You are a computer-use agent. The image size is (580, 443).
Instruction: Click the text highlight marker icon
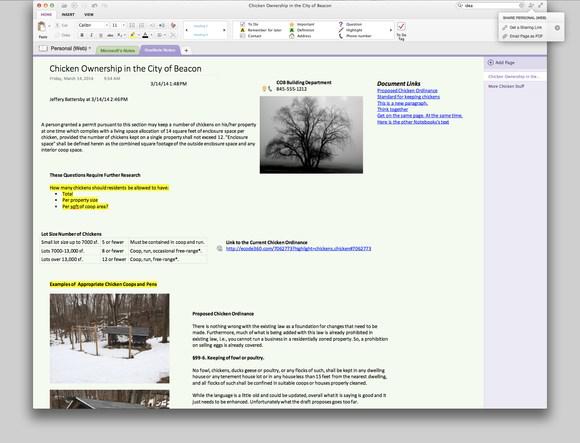point(132,35)
